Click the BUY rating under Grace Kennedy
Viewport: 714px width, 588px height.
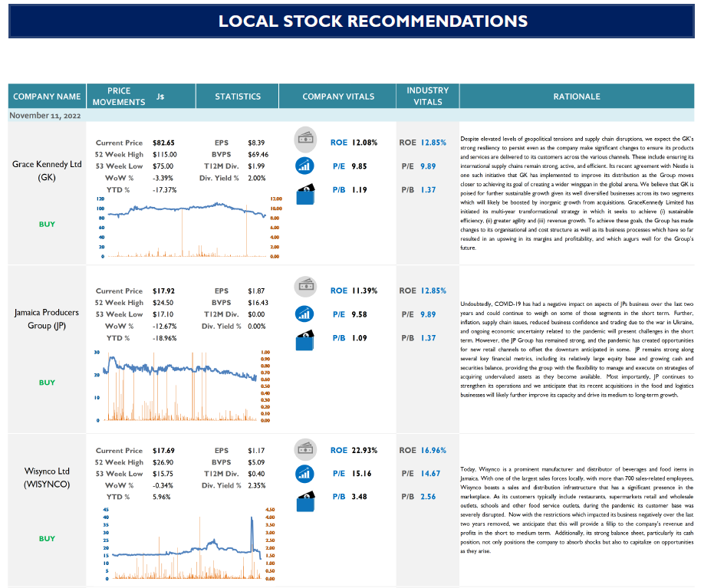click(x=47, y=225)
